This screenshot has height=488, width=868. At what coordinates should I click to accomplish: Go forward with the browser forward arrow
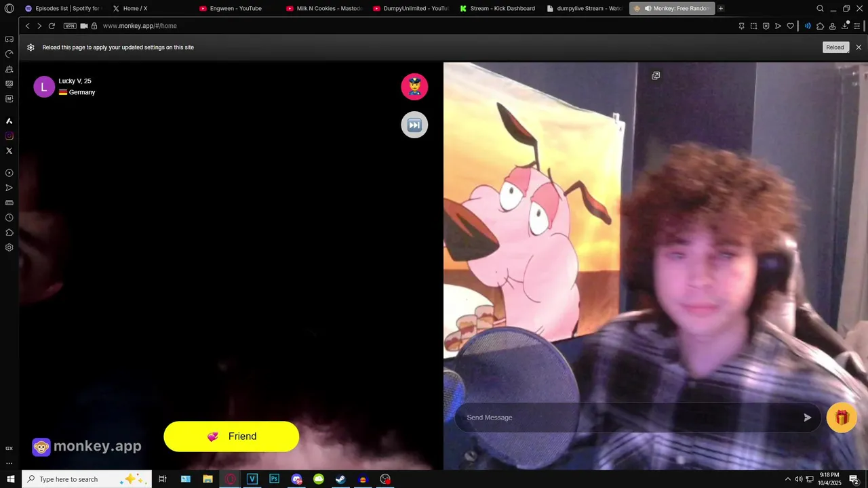(x=39, y=26)
